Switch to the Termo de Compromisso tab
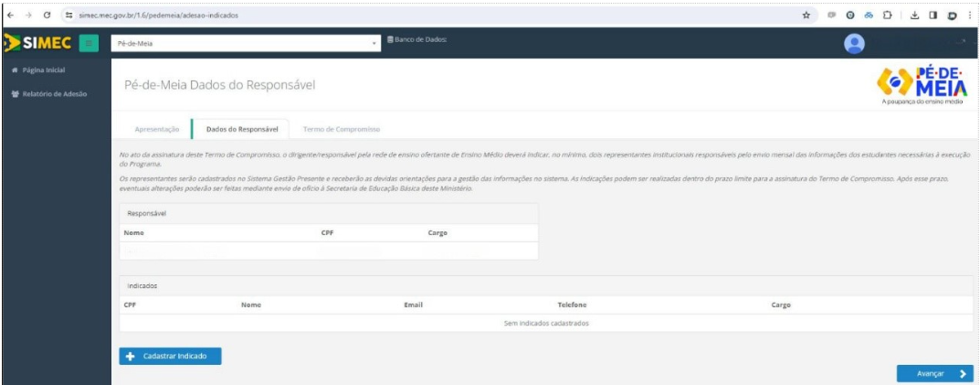The width and height of the screenshot is (980, 385). click(x=342, y=129)
